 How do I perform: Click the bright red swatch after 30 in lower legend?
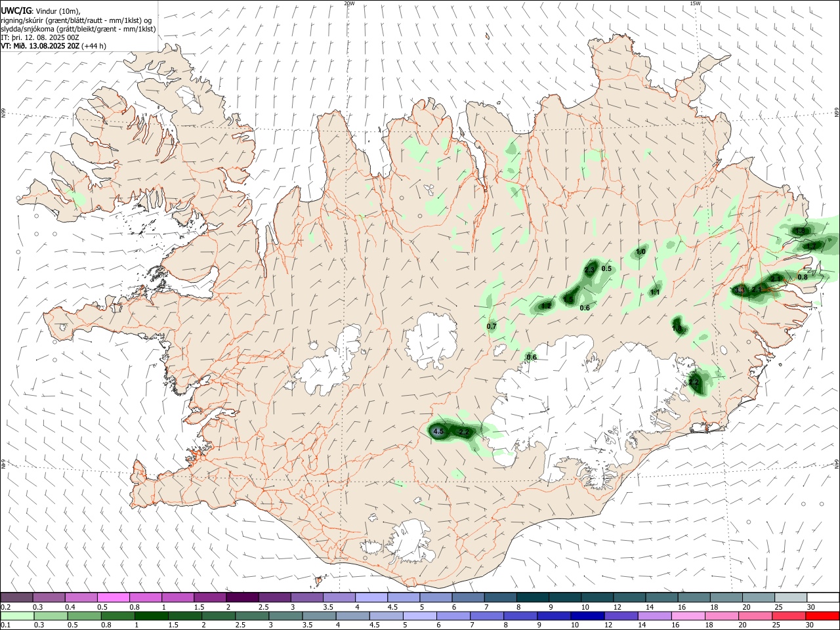coord(823,616)
